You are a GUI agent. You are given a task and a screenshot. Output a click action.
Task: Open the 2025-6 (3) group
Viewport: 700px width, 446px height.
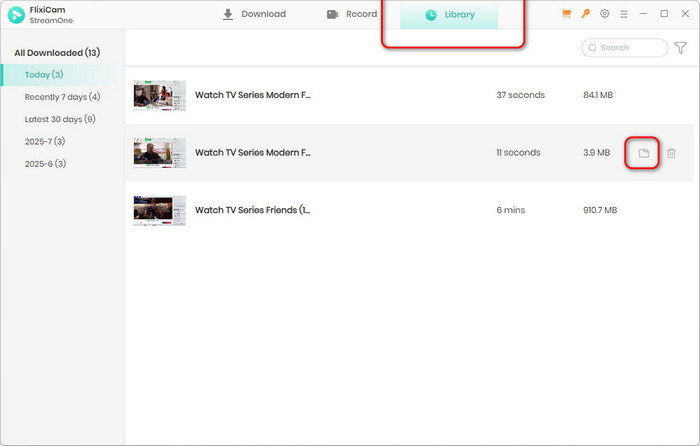(45, 164)
